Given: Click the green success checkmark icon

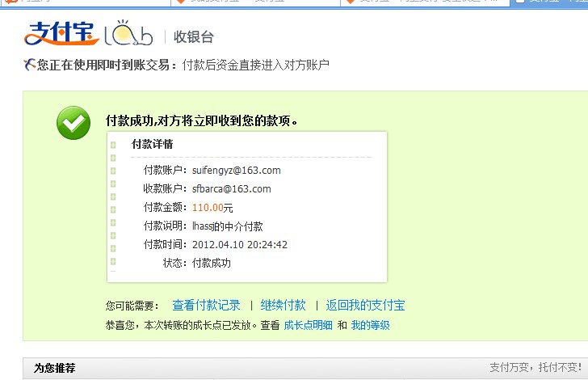Looking at the screenshot, I should [x=73, y=123].
